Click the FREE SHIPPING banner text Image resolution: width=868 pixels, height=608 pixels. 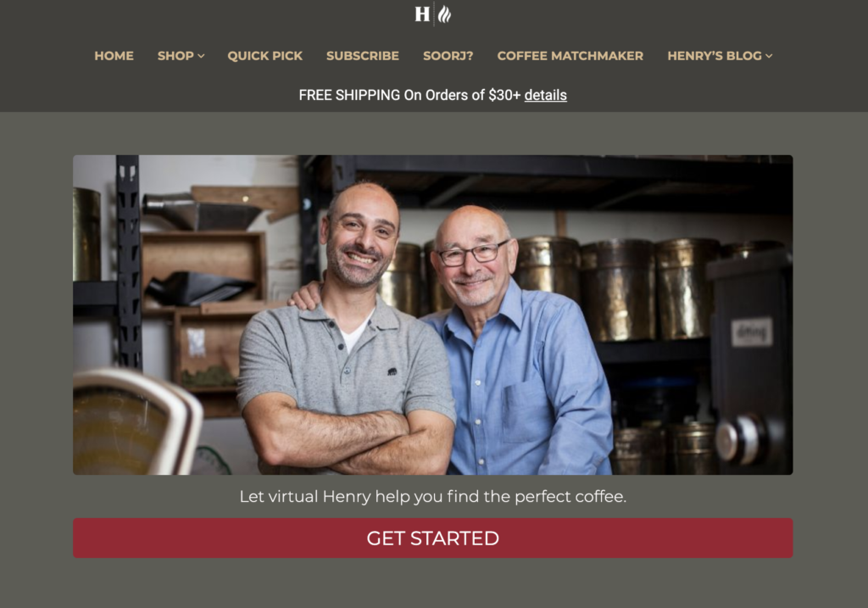click(x=409, y=95)
